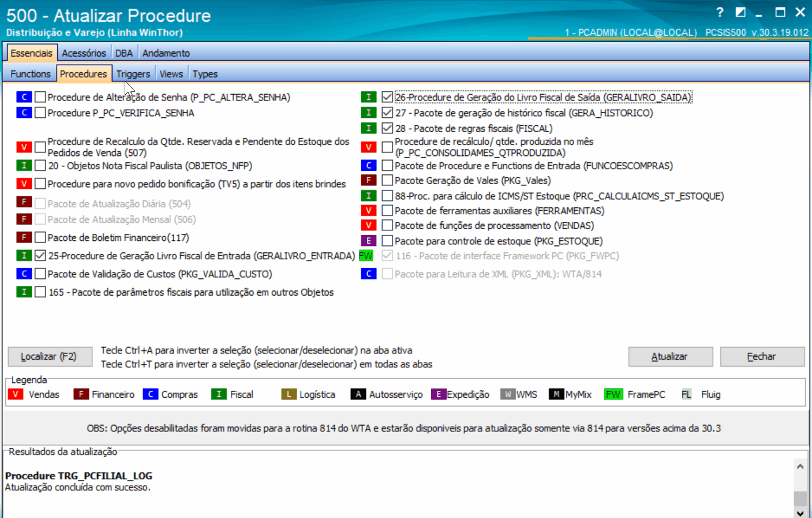
Task: Check Procedure para novo pedido bonificação (TV5)
Action: click(40, 184)
